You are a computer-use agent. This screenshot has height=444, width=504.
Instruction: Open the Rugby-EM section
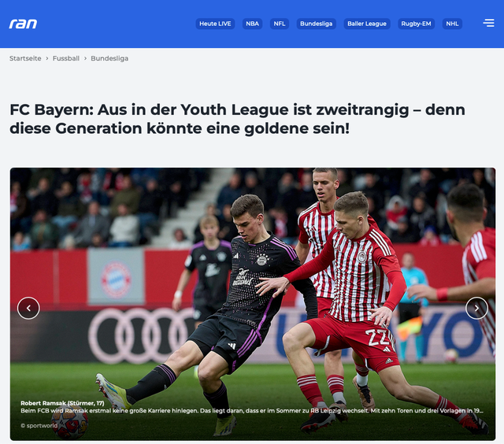pyautogui.click(x=416, y=24)
